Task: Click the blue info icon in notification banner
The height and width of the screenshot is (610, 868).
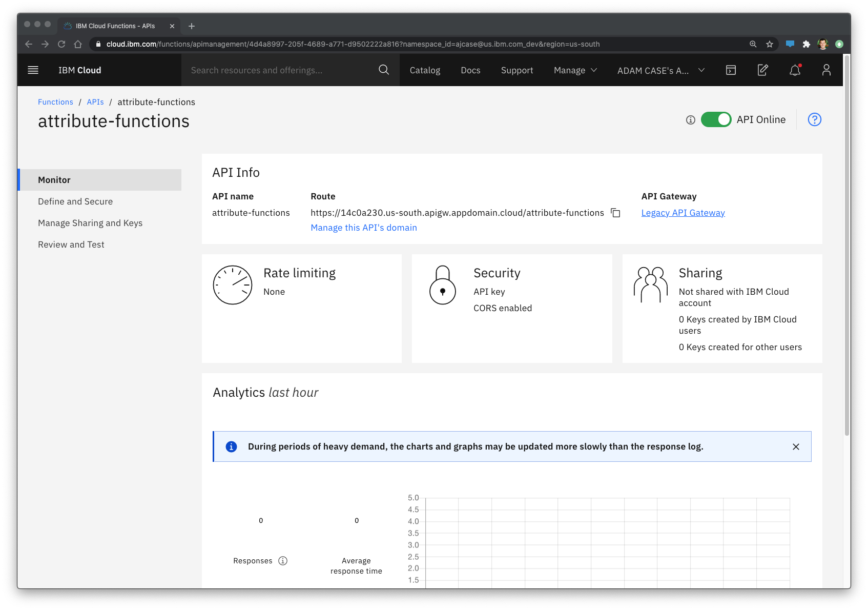Action: coord(232,446)
